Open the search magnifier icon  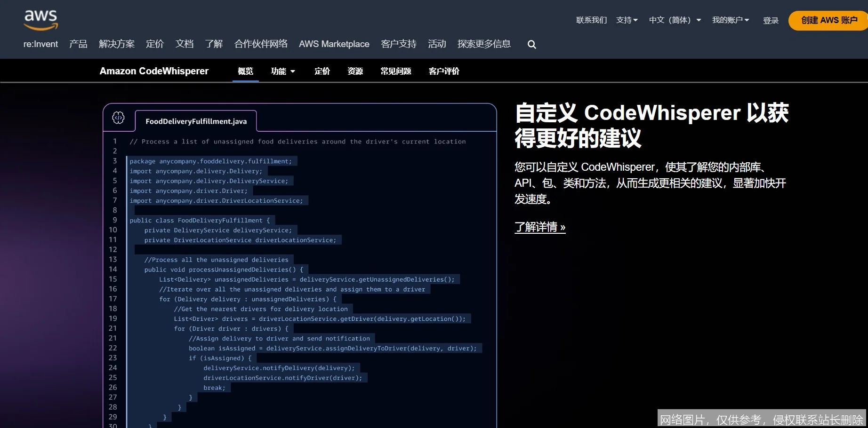pyautogui.click(x=532, y=44)
